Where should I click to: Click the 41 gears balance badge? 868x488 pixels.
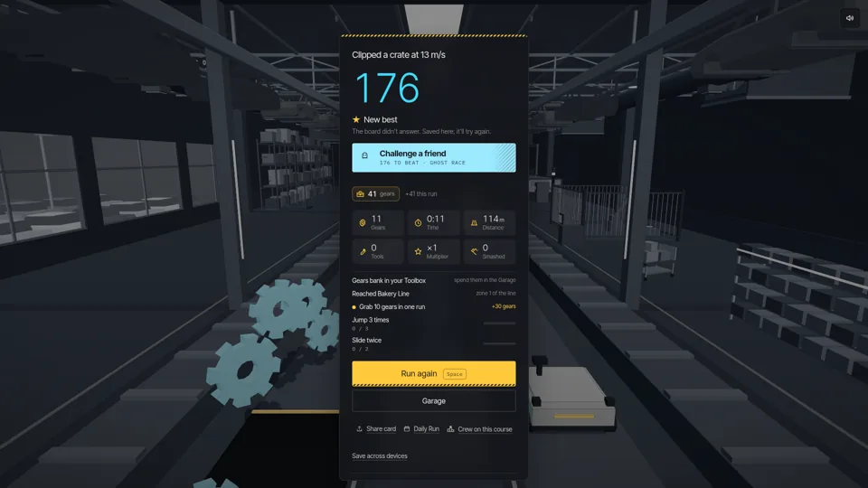(375, 193)
